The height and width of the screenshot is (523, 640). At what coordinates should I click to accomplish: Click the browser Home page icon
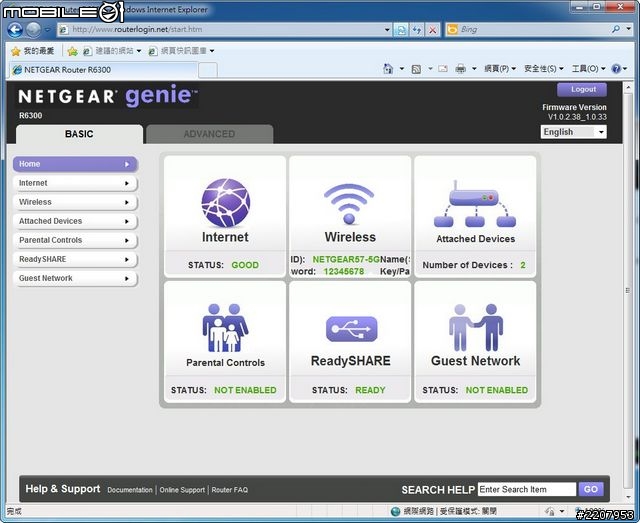coord(388,69)
